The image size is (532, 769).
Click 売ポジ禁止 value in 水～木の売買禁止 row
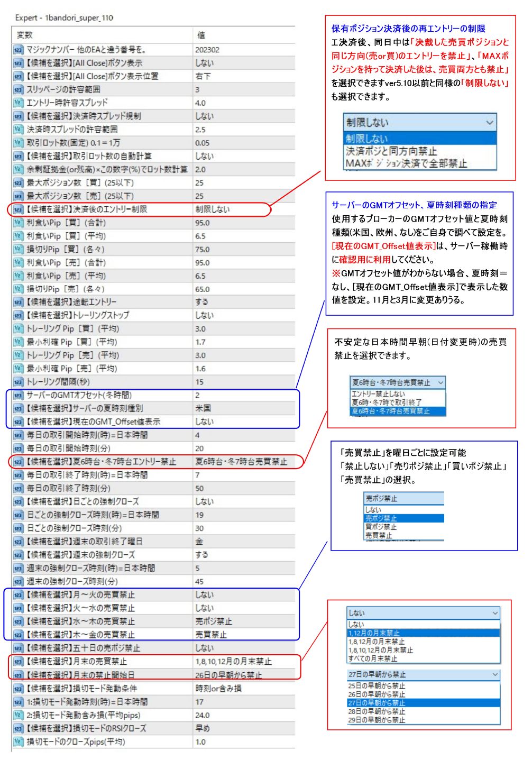click(x=213, y=621)
